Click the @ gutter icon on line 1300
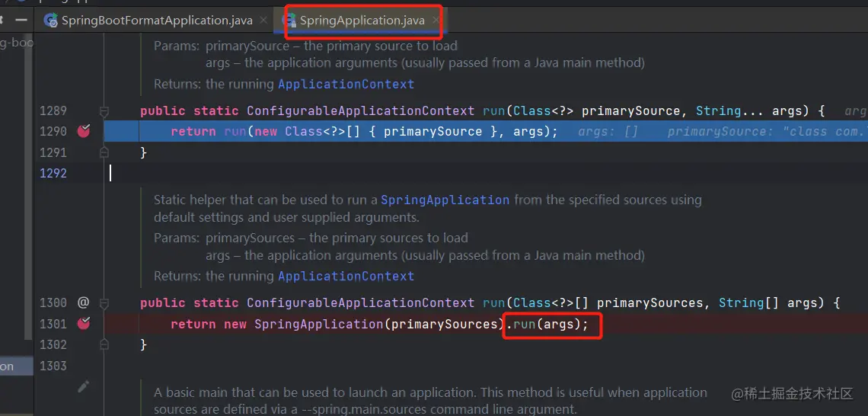 coord(83,302)
